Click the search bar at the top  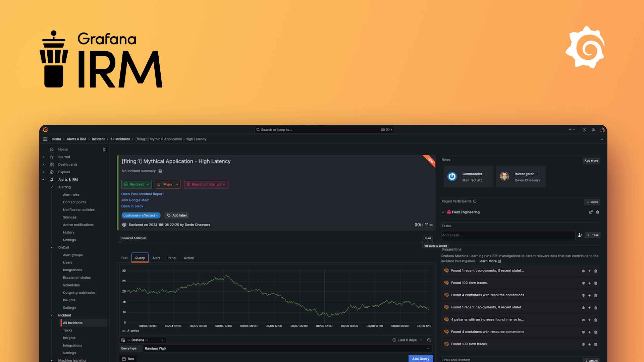coord(324,129)
